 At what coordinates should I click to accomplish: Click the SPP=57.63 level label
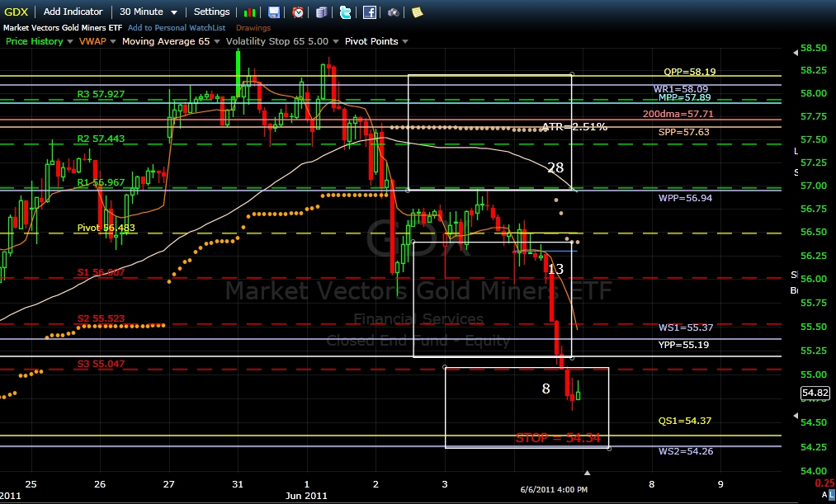pos(684,132)
